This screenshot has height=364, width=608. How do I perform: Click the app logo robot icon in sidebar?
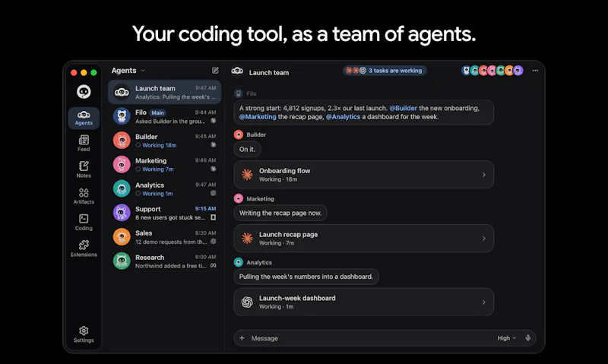pos(84,92)
